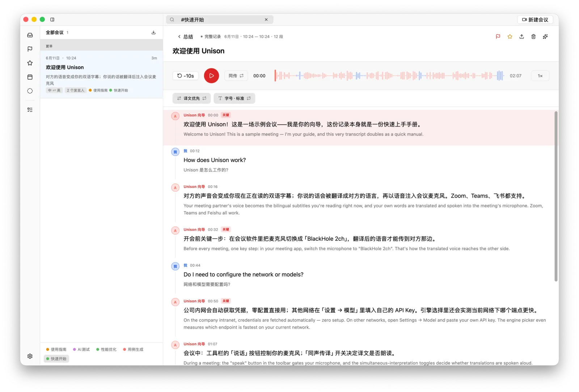Filter by the 使用指南 tag at the bottom
Image resolution: width=579 pixels, height=392 pixels.
tap(56, 349)
